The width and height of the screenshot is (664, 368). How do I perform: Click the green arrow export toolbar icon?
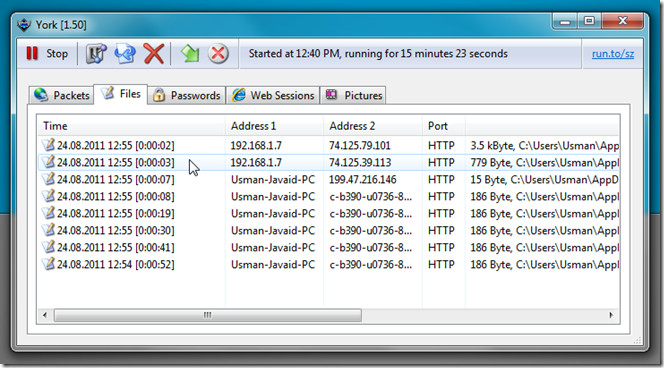[190, 54]
